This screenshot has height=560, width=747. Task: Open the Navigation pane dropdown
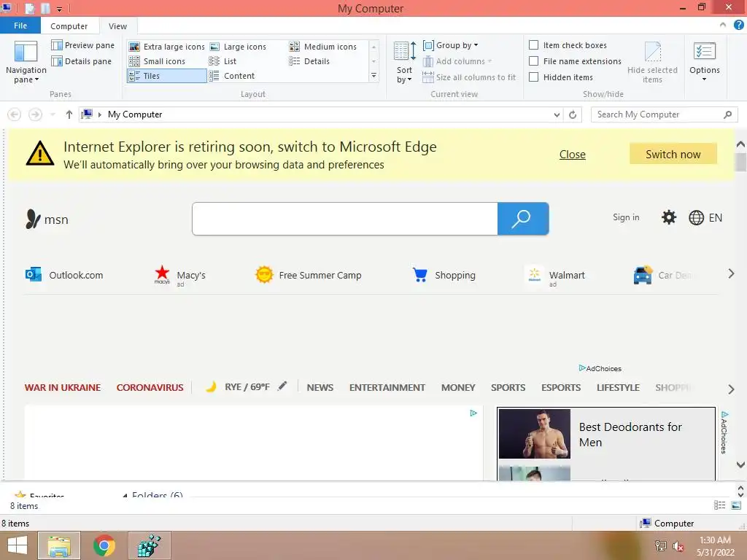click(x=26, y=63)
